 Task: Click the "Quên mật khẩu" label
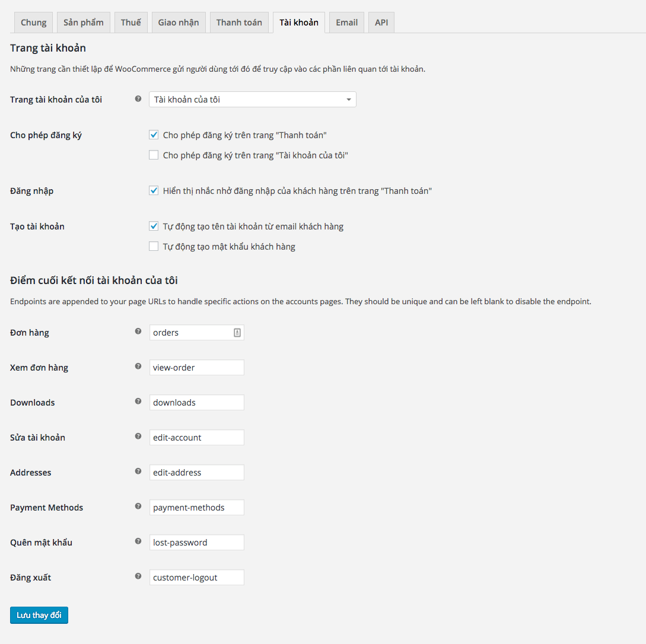41,543
